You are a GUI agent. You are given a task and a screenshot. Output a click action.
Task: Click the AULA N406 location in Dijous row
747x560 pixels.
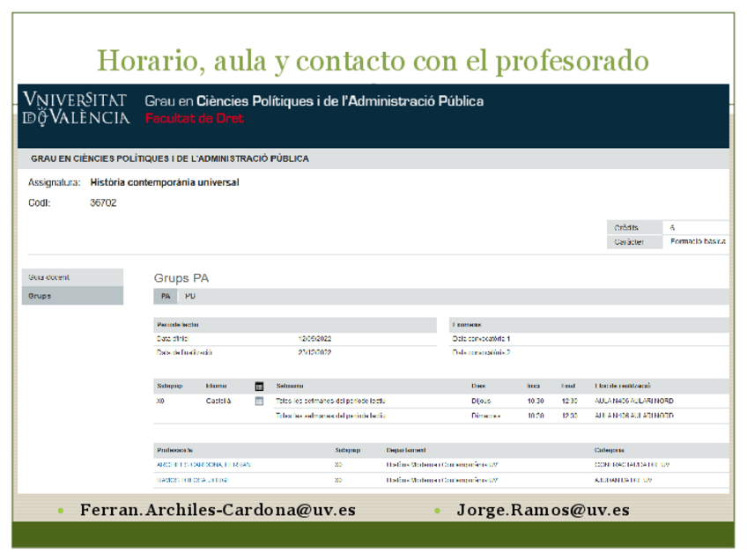633,401
